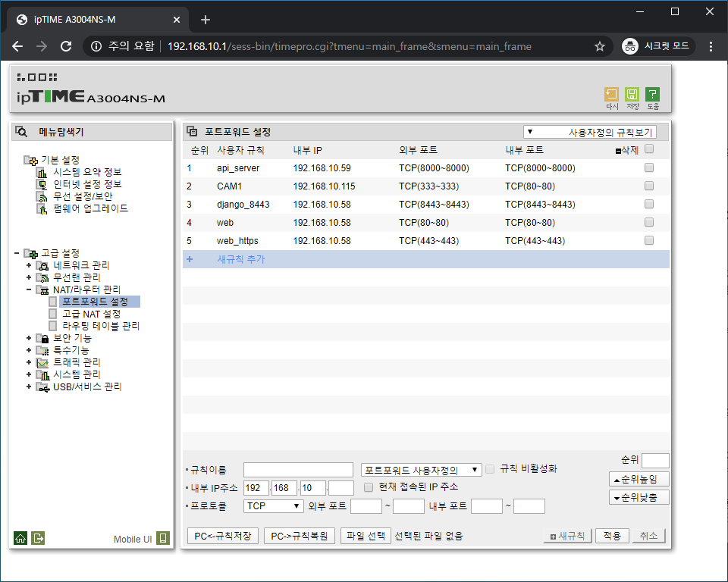Screen dimensions: 728x582
Task: Click the 취소 cancel button
Action: [x=648, y=536]
